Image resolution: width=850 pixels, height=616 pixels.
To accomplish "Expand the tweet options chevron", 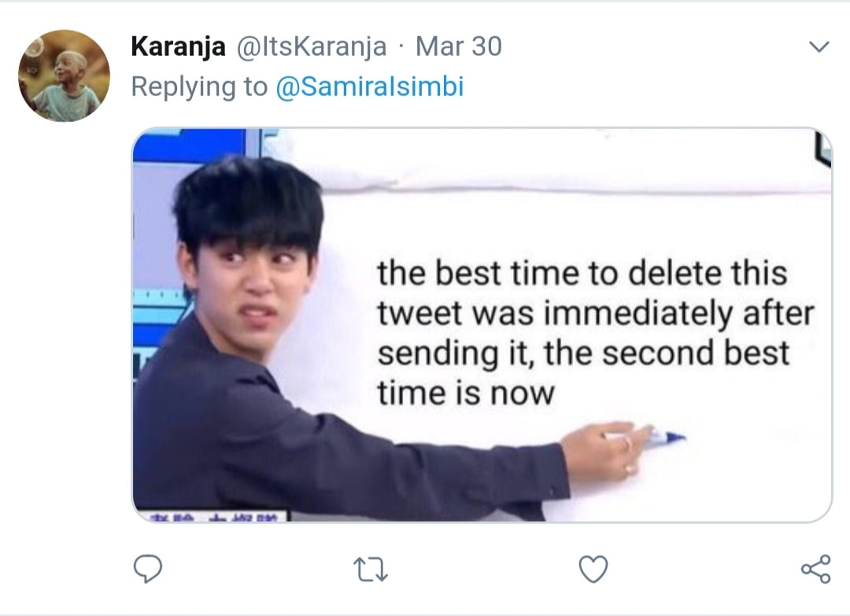I will tap(819, 48).
